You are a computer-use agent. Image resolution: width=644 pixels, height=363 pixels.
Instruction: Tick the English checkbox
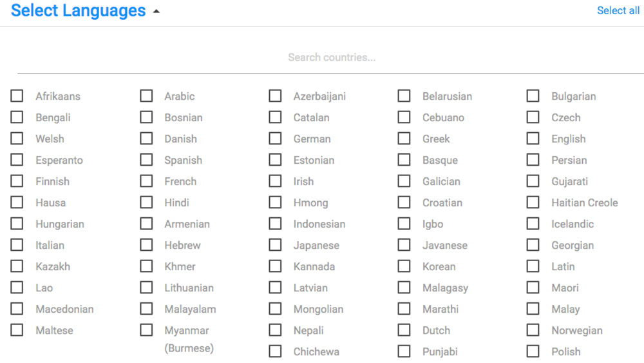pyautogui.click(x=533, y=139)
